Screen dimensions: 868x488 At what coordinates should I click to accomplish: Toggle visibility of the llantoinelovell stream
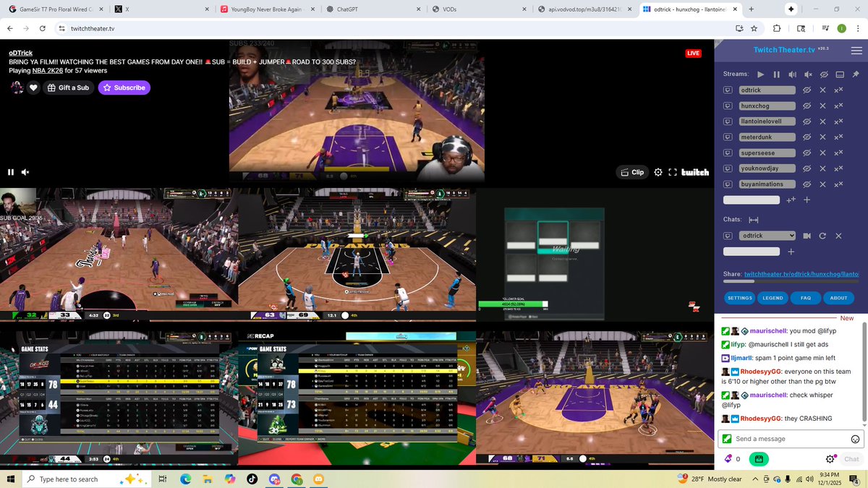pos(807,121)
